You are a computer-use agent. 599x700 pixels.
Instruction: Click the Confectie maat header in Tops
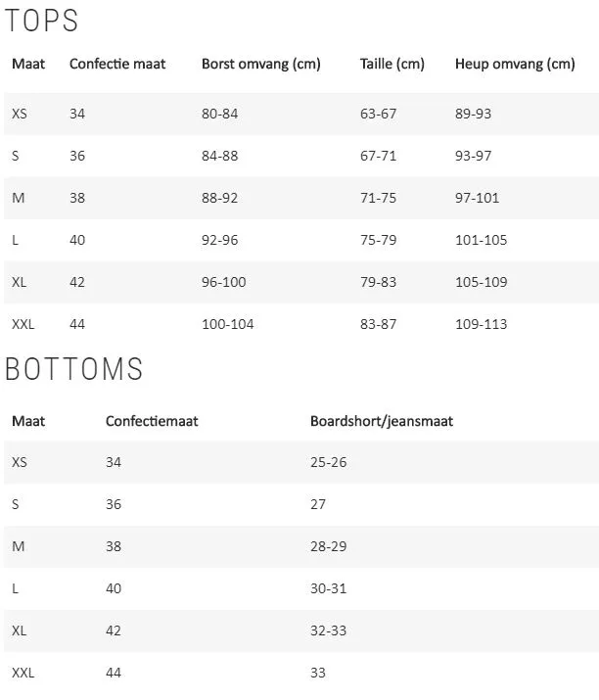pos(117,64)
